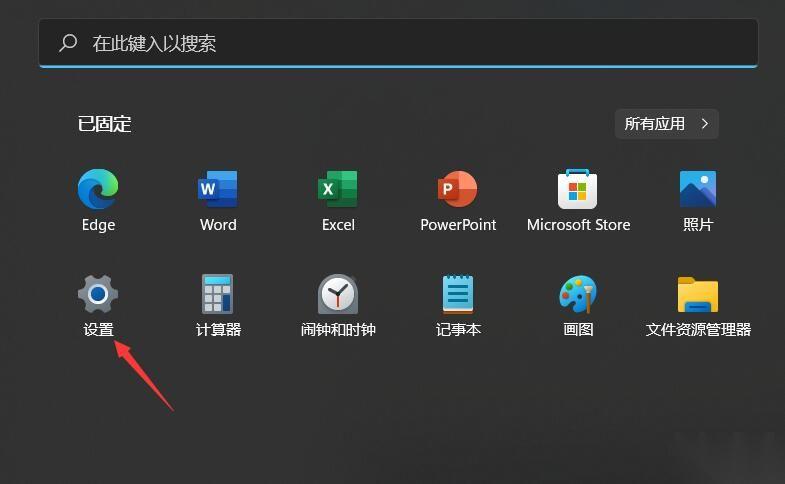Screen dimensions: 785x484
Task: Launch the 计算器 calculator icon
Action: (x=218, y=294)
